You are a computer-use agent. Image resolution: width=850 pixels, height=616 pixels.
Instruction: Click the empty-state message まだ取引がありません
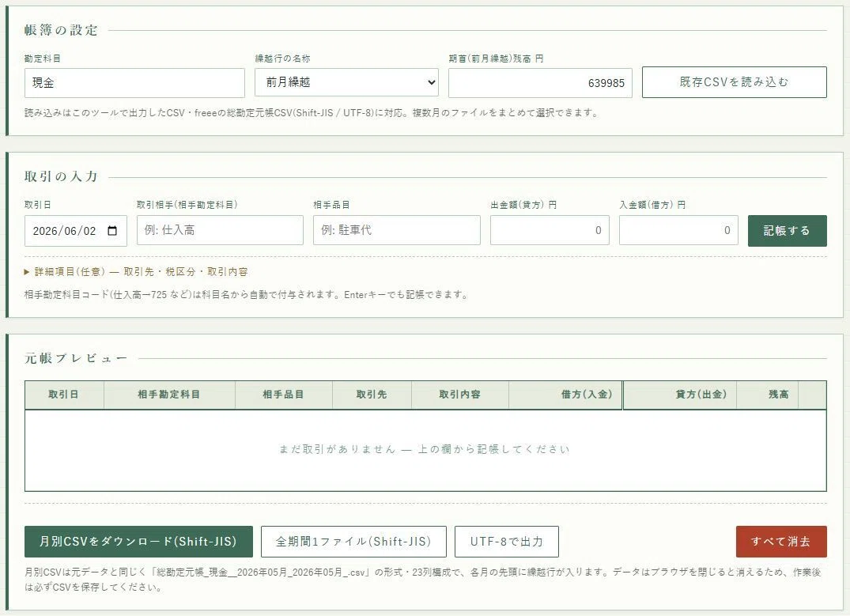(x=425, y=449)
